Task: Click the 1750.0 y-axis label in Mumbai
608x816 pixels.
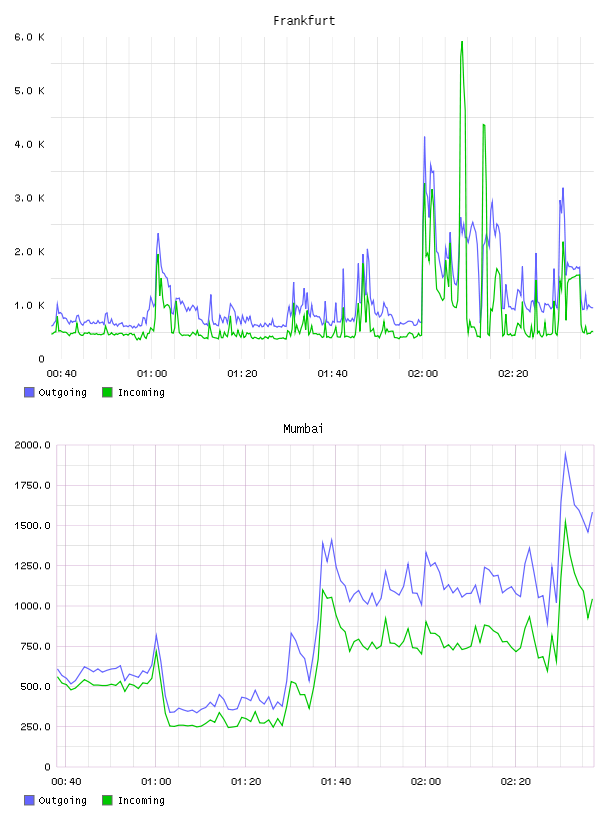Action: [33, 485]
